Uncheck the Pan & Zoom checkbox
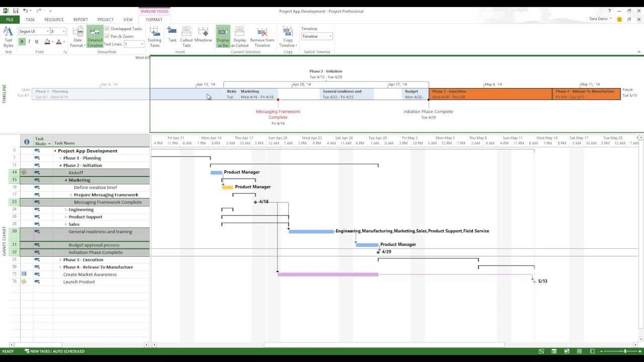 pos(107,36)
